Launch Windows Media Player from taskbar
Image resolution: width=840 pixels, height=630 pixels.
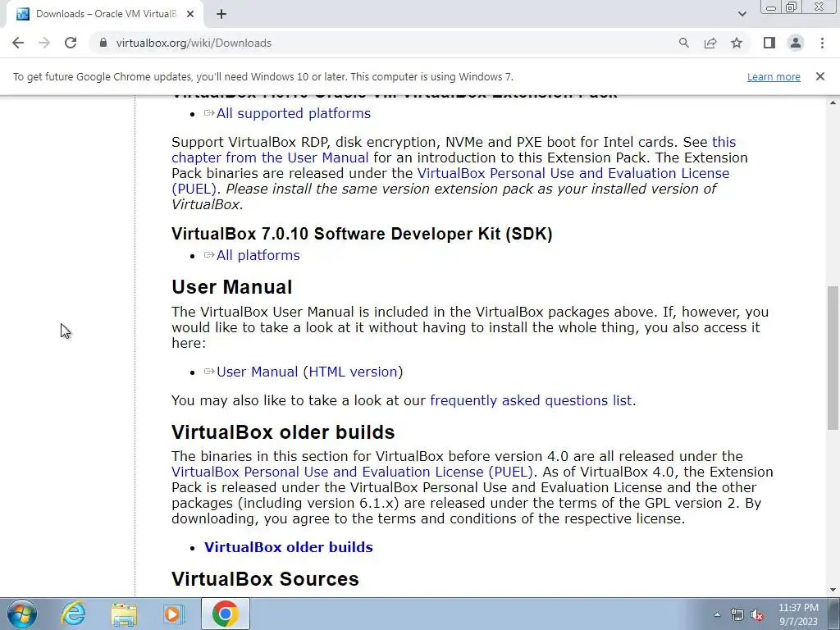173,614
